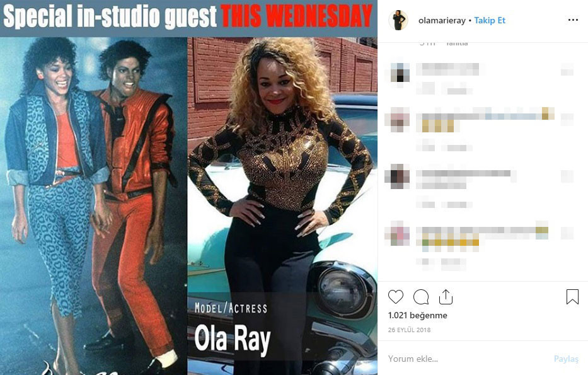Like the third comment's small heart
This screenshot has height=375, width=588.
[x=567, y=176]
